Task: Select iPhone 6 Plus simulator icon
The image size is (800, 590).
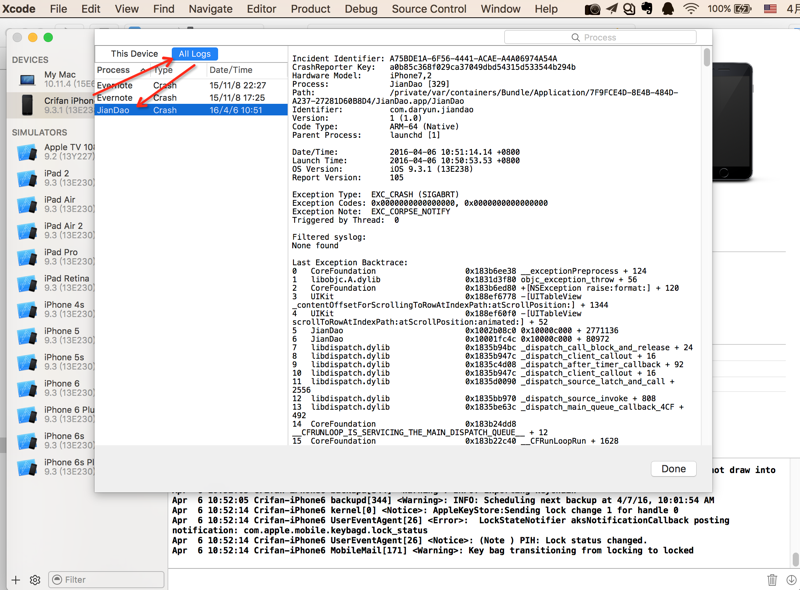Action: (27, 415)
